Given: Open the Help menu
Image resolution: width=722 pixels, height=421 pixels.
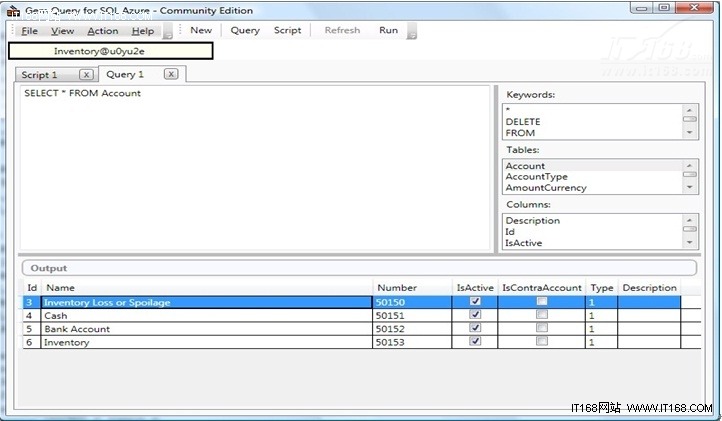Looking at the screenshot, I should pos(143,31).
